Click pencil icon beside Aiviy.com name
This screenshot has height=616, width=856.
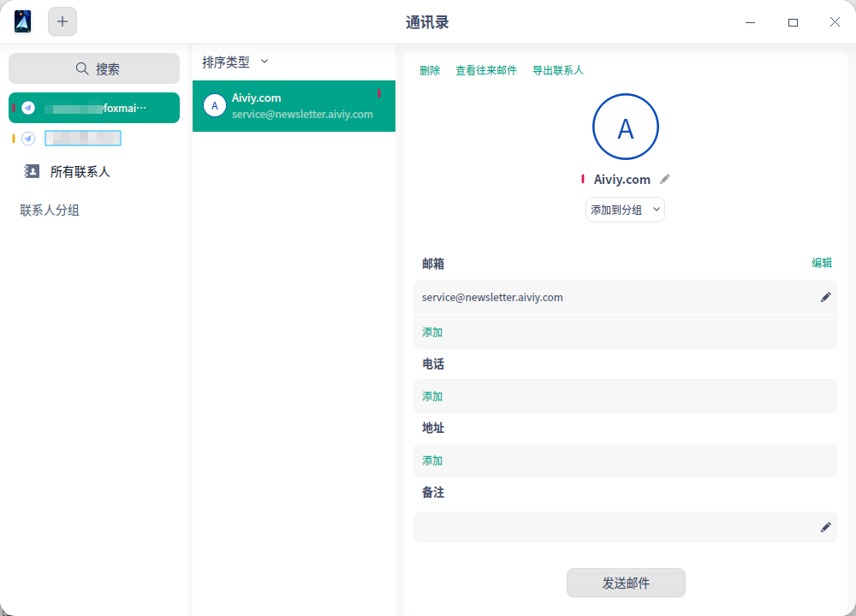coord(665,180)
